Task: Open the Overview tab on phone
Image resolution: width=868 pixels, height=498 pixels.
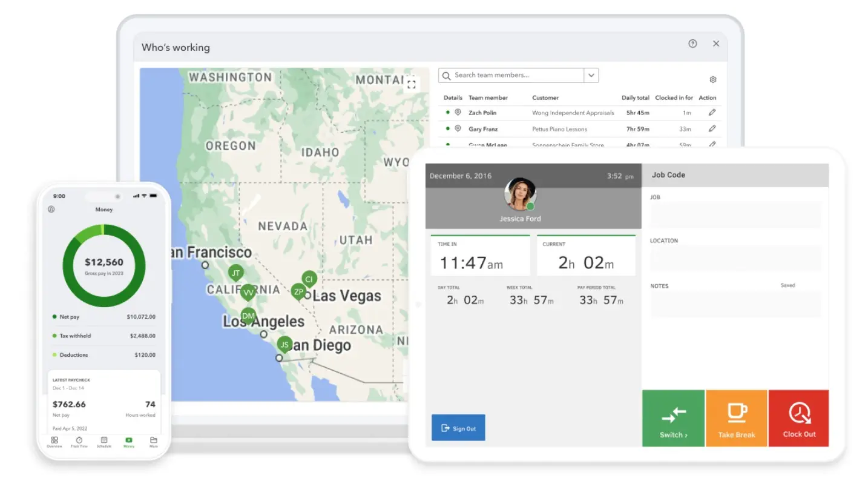Action: 54,442
